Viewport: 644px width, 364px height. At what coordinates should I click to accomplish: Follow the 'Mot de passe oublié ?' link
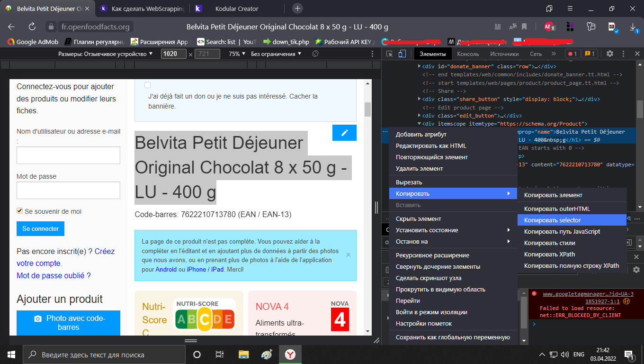pos(54,275)
